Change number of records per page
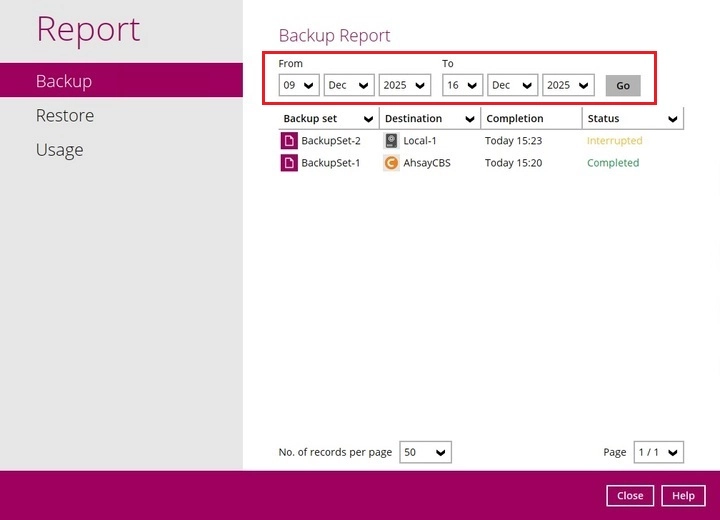Screen dimensions: 720x520 click(x=425, y=453)
